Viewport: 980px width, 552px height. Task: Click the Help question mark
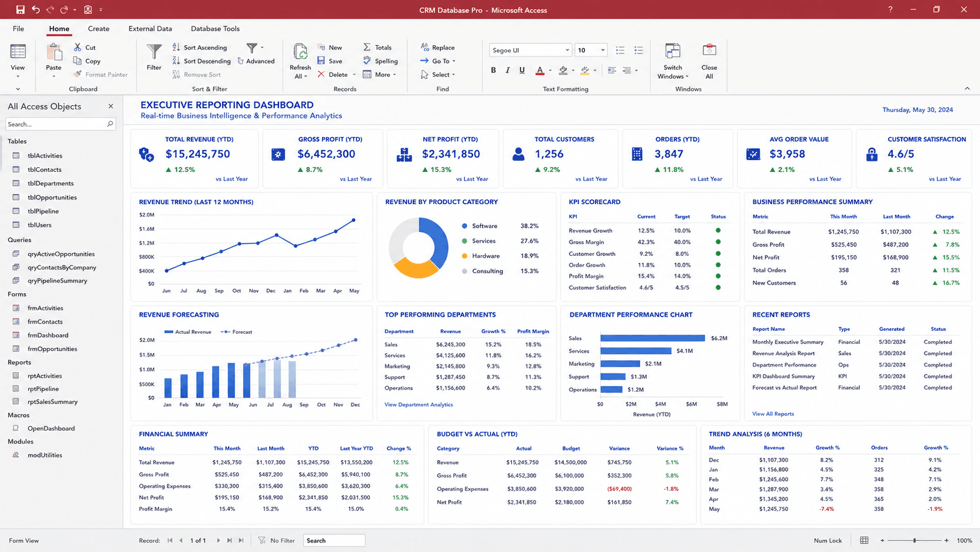point(890,9)
